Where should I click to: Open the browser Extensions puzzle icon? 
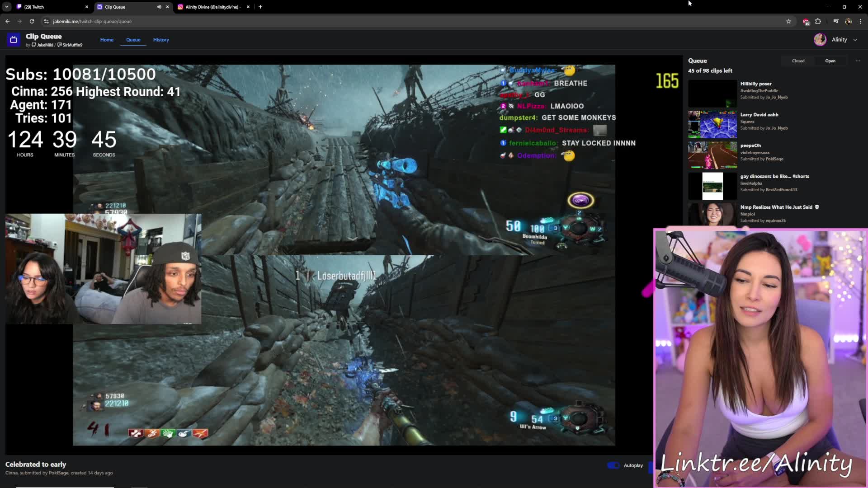tap(818, 21)
